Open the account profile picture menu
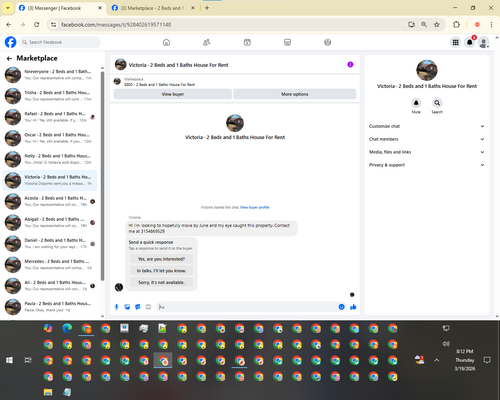The height and width of the screenshot is (400, 500). coord(484,42)
